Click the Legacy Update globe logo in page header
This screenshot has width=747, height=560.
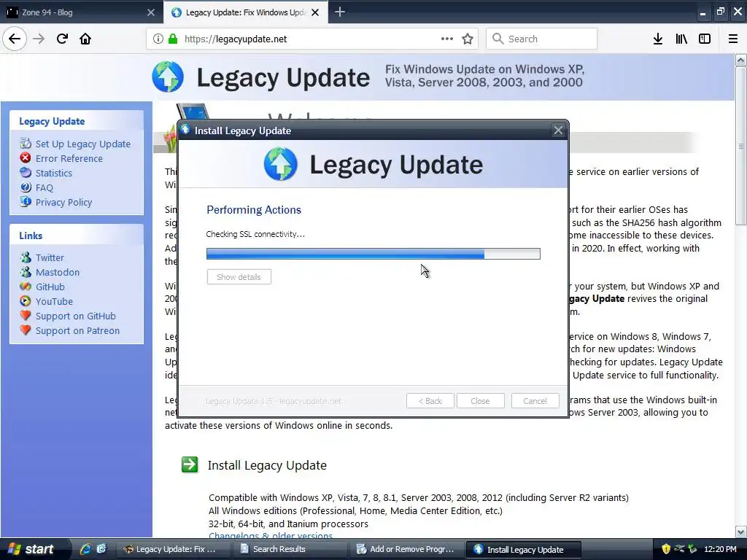click(x=168, y=77)
